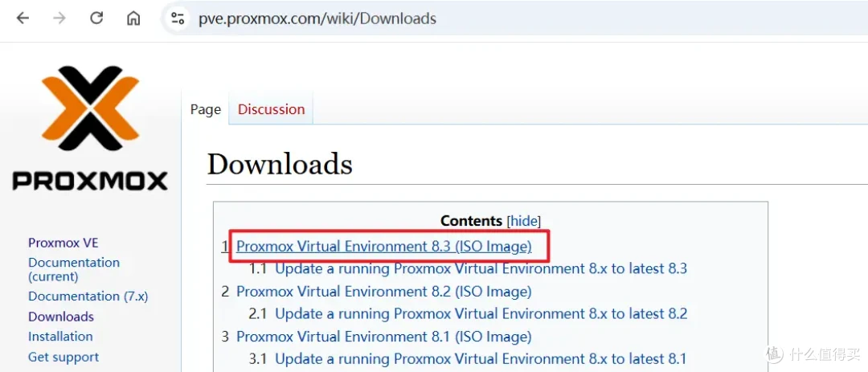Screen dimensions: 868x372
Task: Focus the address bar URL pve.proxmox.com/wiki/Downloads
Action: click(x=317, y=18)
